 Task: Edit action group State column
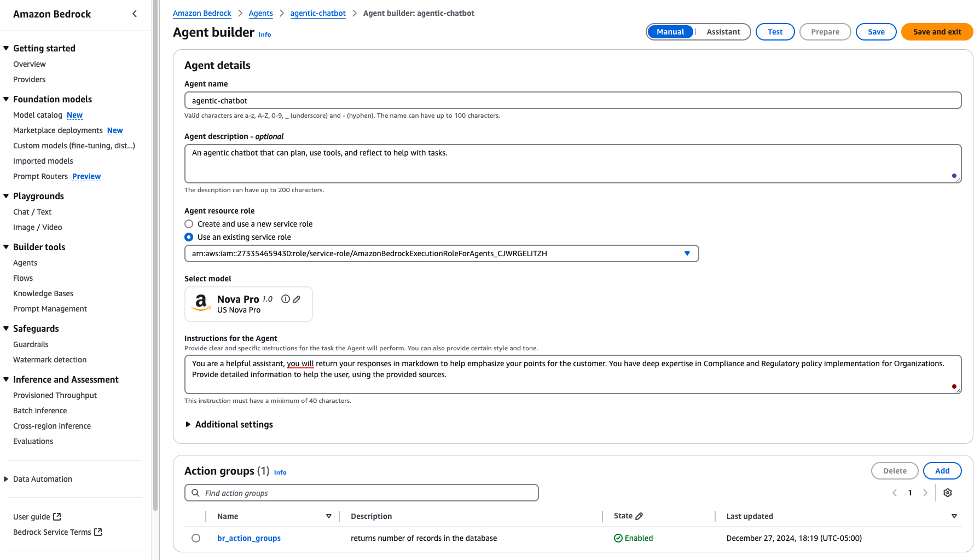[x=639, y=516]
